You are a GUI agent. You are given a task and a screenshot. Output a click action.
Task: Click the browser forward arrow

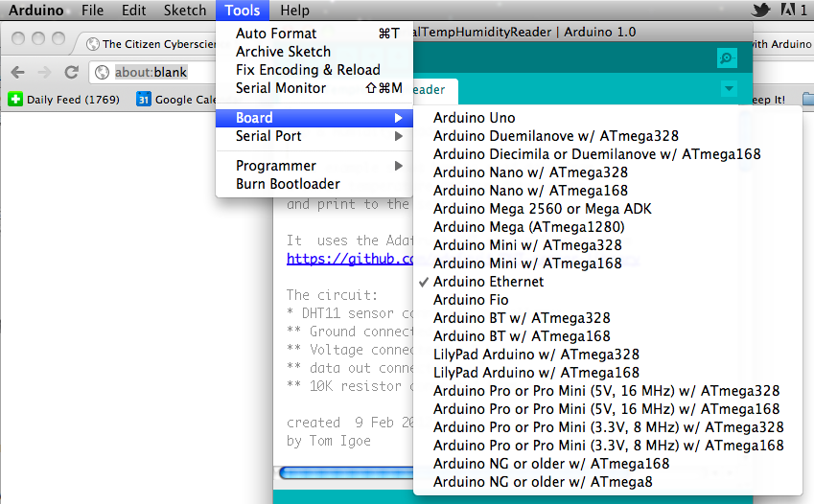point(45,72)
